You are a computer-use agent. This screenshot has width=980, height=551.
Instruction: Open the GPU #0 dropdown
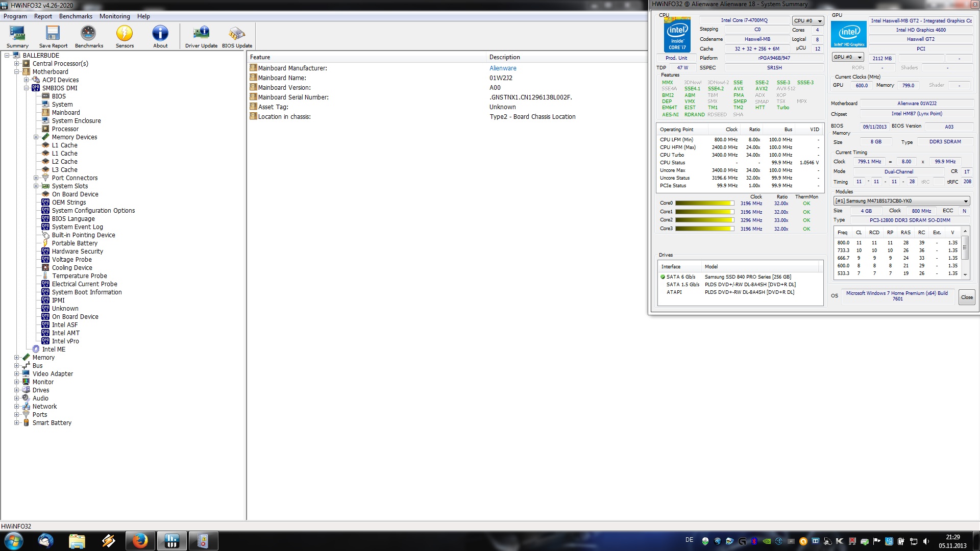[847, 57]
